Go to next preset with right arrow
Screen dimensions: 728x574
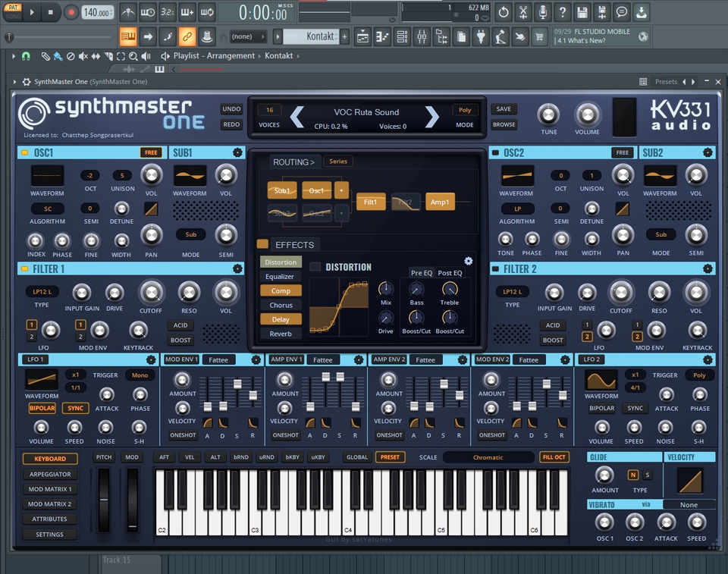[431, 117]
